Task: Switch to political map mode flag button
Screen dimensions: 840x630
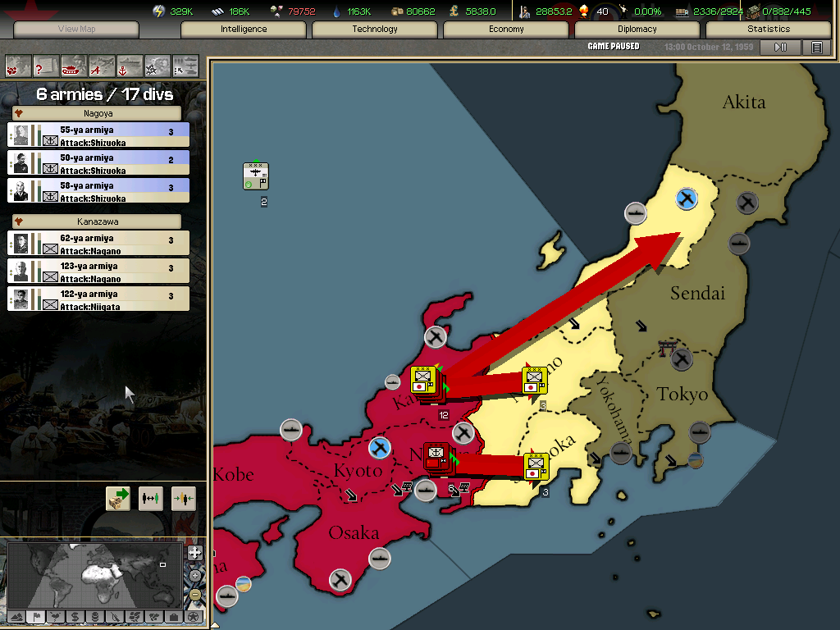Action: click(x=36, y=616)
